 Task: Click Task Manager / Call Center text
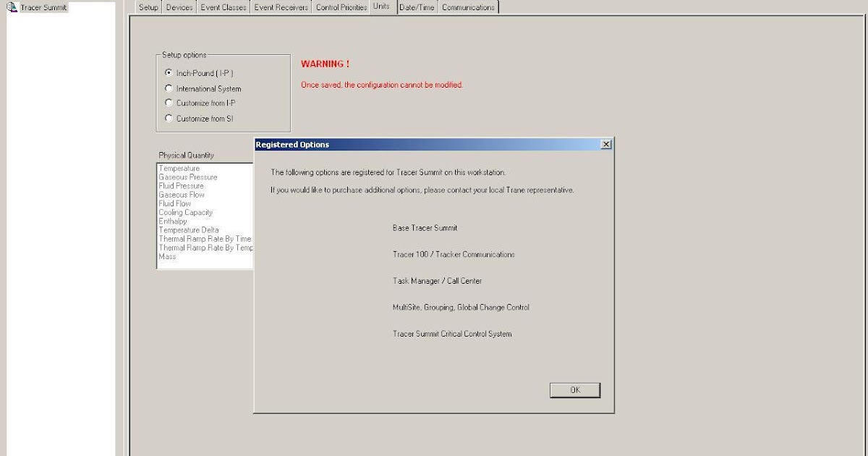tap(437, 281)
